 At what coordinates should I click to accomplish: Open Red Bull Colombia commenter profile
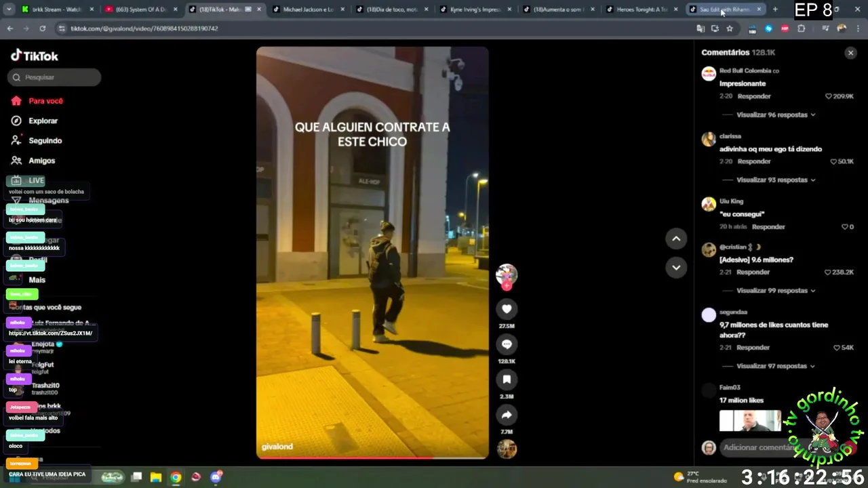click(709, 74)
